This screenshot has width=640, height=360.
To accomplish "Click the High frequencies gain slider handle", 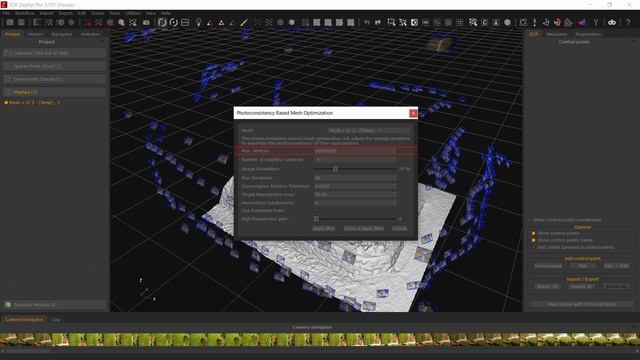I will click(x=316, y=219).
